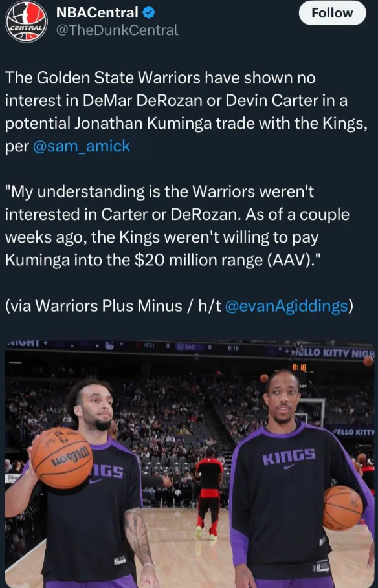The image size is (378, 588).
Task: Click the "via Warriors Plus Minus" text
Action: (93, 307)
